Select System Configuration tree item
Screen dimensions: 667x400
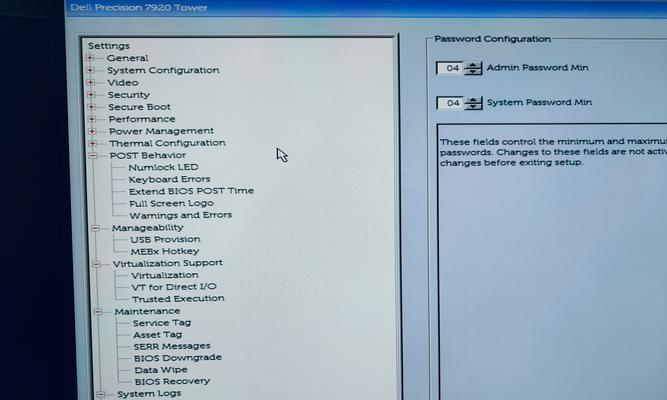163,70
